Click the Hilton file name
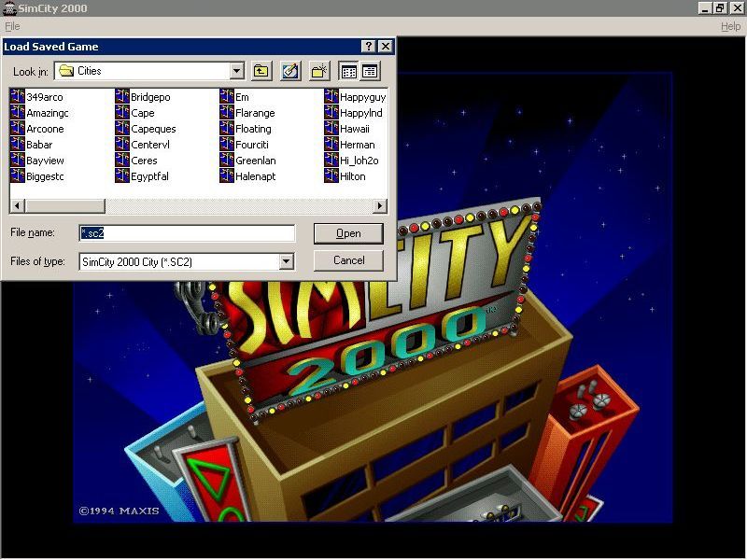Viewport: 747px width, 560px height. (353, 176)
